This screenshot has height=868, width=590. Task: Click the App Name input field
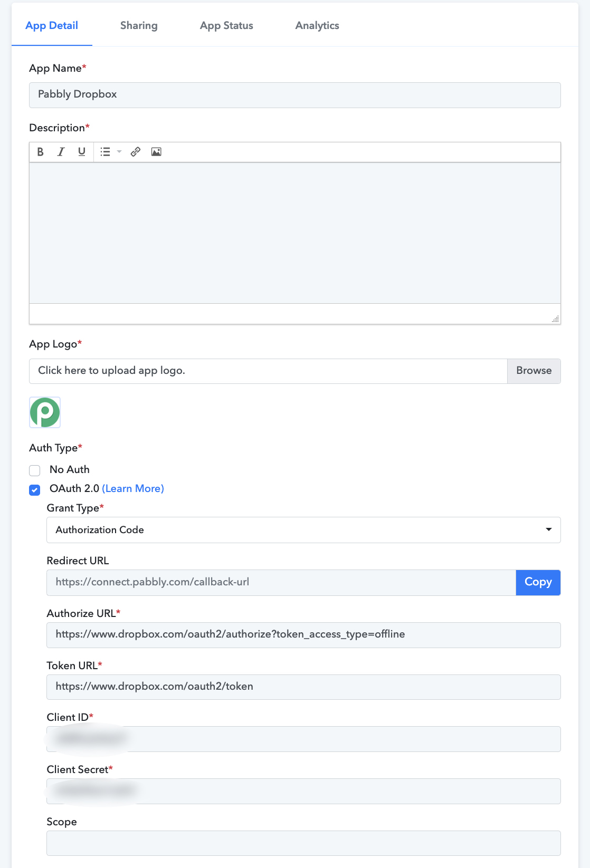coord(295,95)
